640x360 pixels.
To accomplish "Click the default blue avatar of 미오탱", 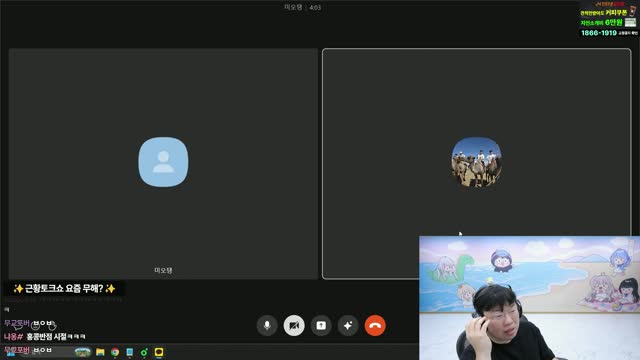I will [x=163, y=162].
